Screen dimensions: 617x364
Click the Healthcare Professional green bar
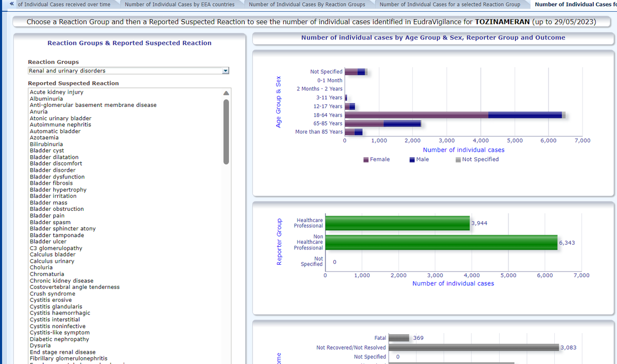click(x=397, y=223)
